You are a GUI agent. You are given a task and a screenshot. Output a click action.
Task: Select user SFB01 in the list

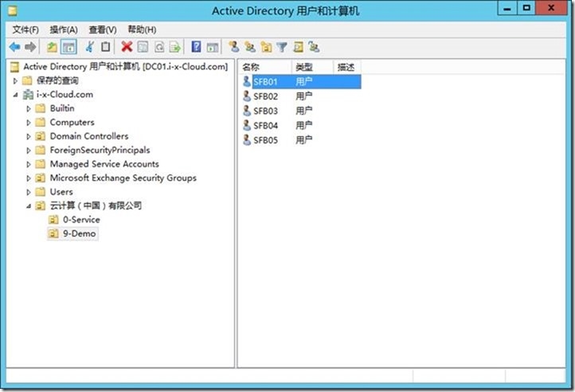pyautogui.click(x=264, y=81)
